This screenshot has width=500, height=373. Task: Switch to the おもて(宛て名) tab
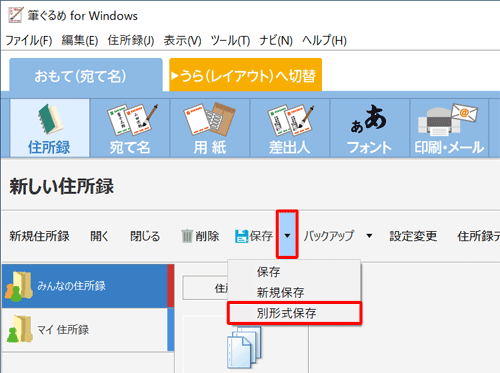[x=86, y=75]
